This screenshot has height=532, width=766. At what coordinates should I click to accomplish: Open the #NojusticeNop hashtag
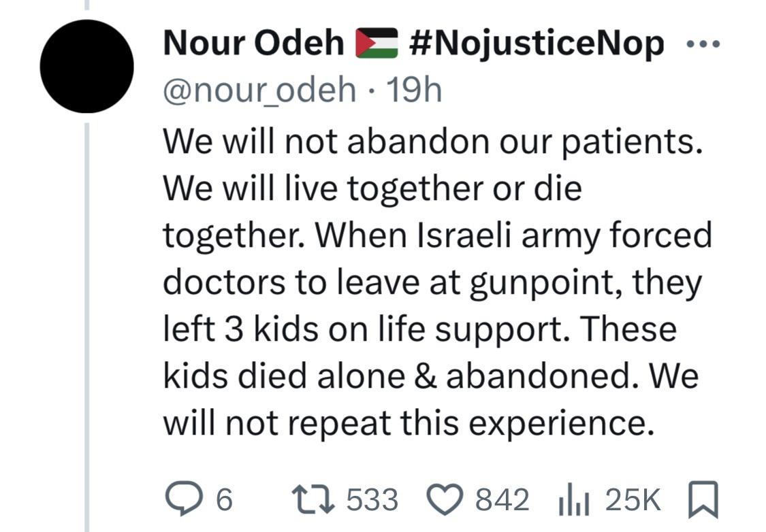[x=538, y=45]
